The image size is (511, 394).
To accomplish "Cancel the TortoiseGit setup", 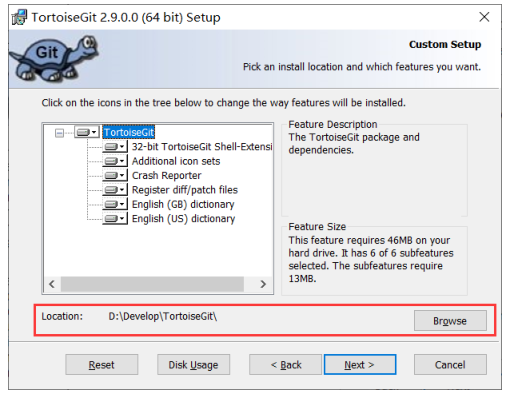I will tap(450, 365).
